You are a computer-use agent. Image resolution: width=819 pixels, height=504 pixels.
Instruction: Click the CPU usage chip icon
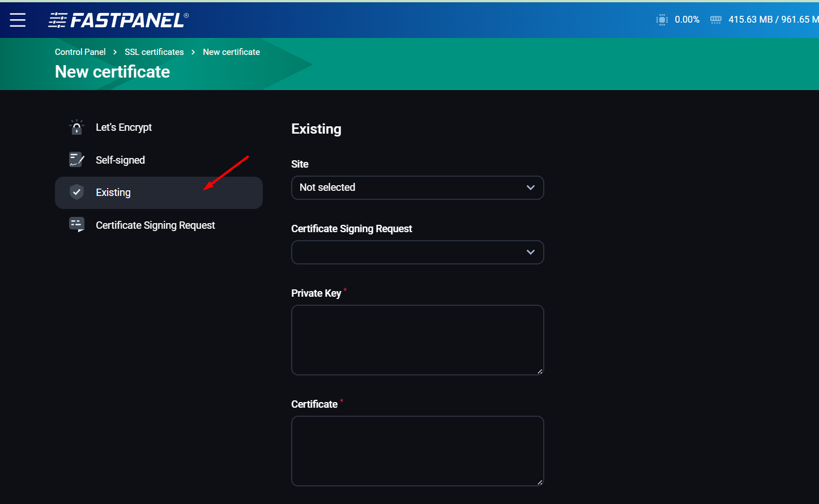pos(662,20)
